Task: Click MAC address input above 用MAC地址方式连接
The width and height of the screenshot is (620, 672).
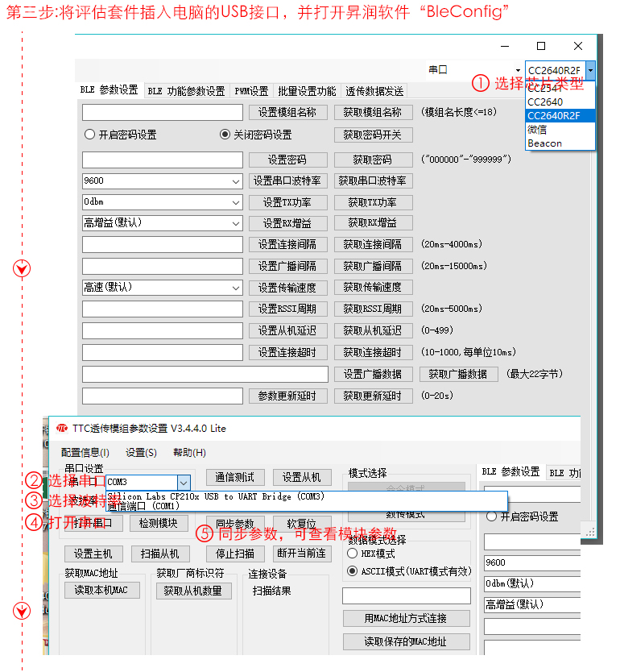Action: tap(407, 595)
